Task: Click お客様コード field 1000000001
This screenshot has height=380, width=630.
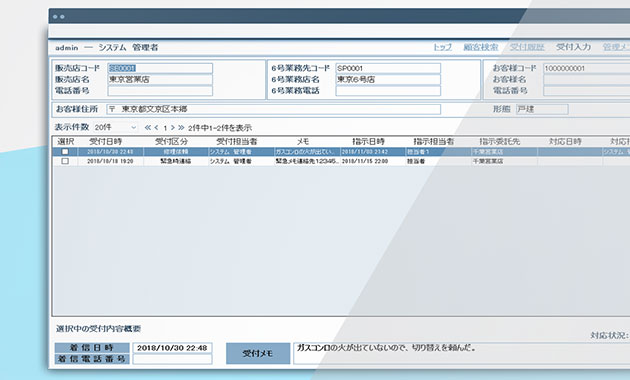Action: 587,68
